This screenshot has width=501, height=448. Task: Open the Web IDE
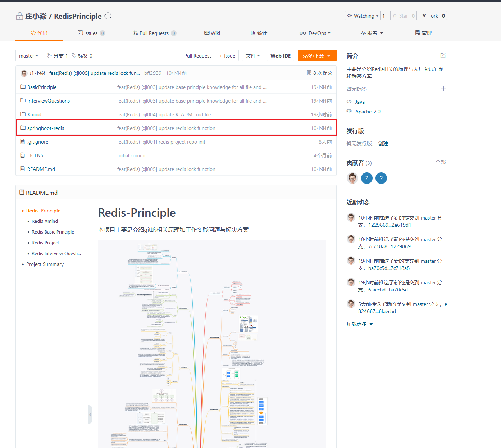tap(281, 56)
